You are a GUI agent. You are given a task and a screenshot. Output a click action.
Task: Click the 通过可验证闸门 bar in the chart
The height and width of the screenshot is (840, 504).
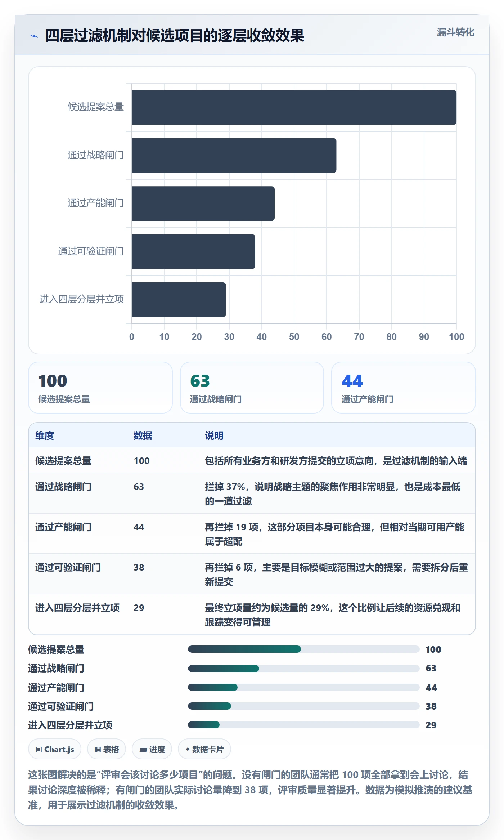pos(193,251)
